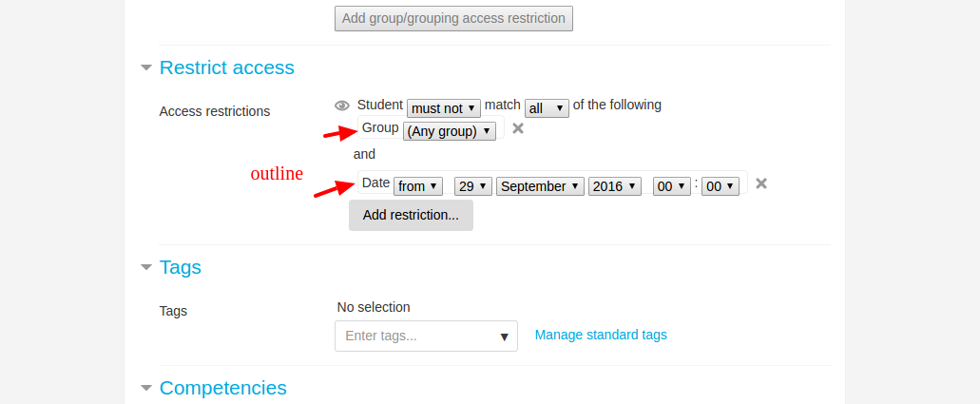Viewport: 980px width, 404px height.
Task: Open the minute dropdown after the colon
Action: coord(721,186)
